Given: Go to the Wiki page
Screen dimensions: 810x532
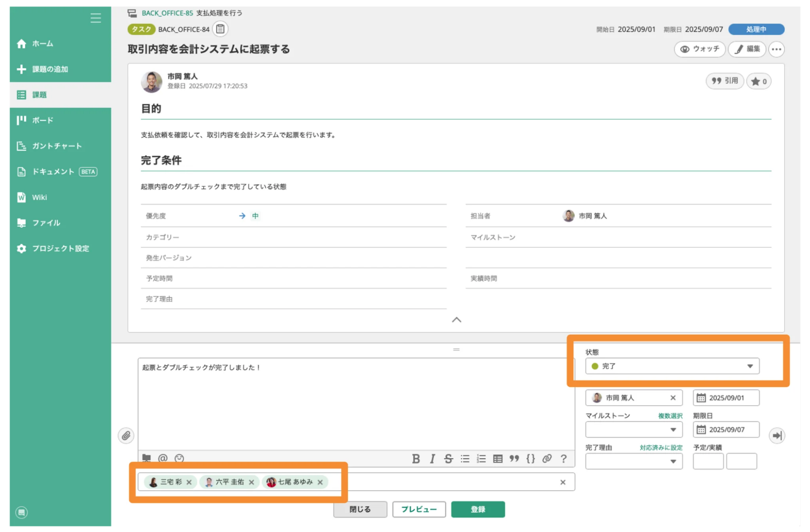Looking at the screenshot, I should [x=60, y=197].
